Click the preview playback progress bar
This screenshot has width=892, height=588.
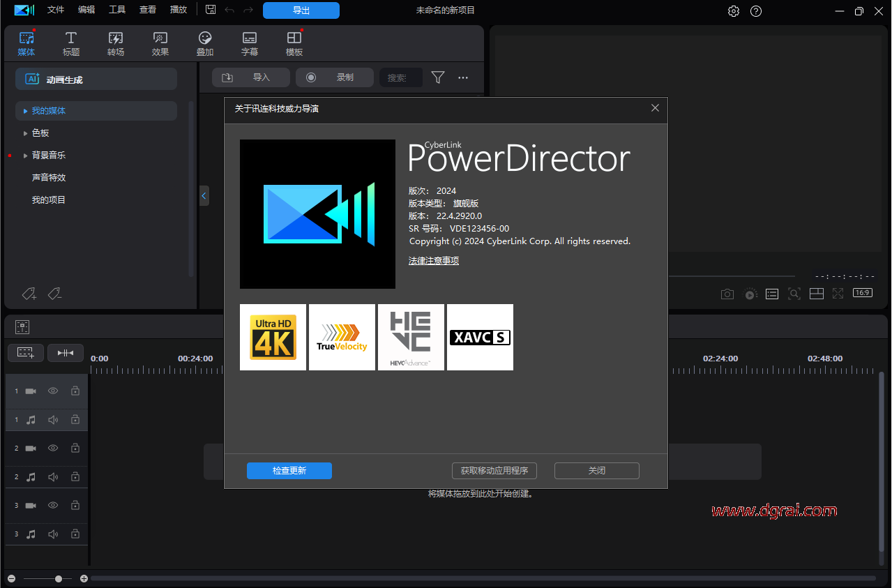point(731,276)
